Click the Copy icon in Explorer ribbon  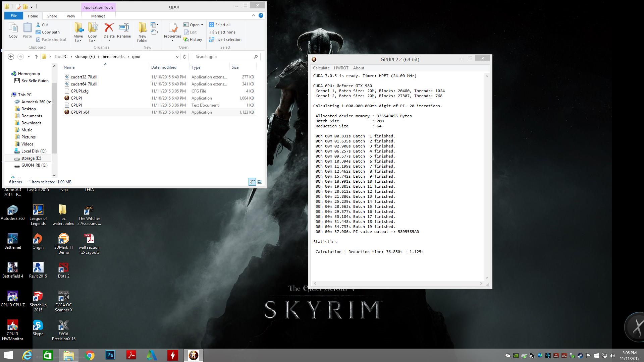[13, 30]
